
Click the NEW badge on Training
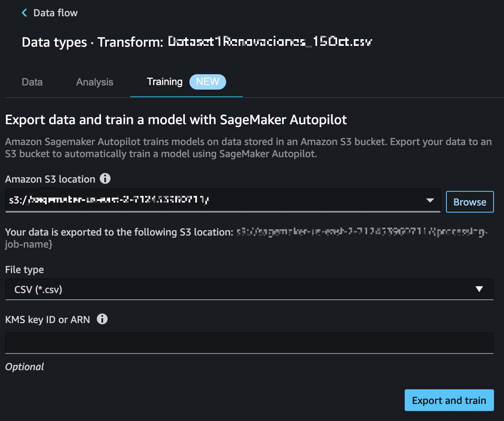pyautogui.click(x=208, y=82)
